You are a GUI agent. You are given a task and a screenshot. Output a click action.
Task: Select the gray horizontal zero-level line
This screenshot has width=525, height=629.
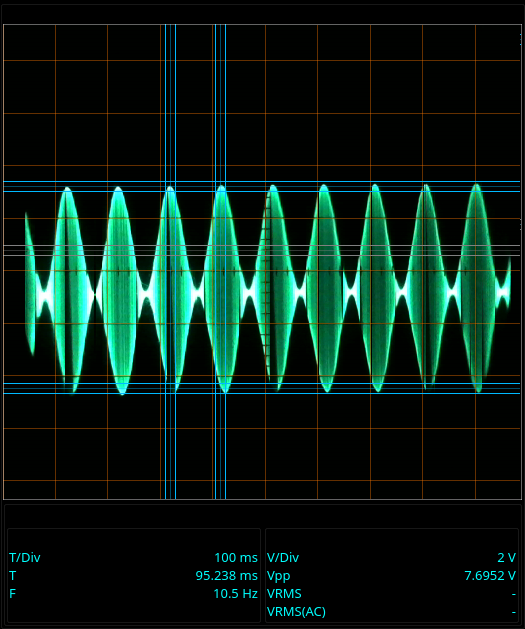point(261,250)
